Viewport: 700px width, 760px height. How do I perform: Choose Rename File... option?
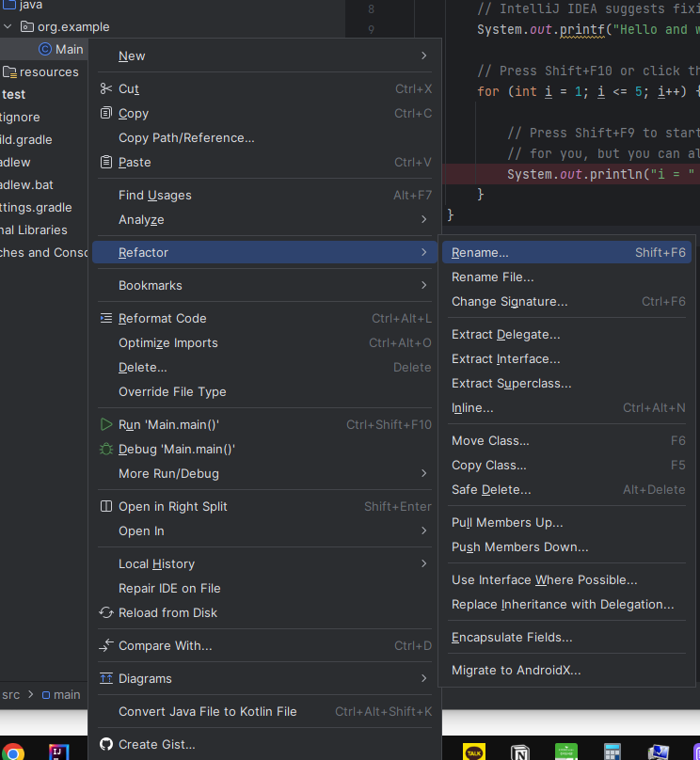point(566,277)
